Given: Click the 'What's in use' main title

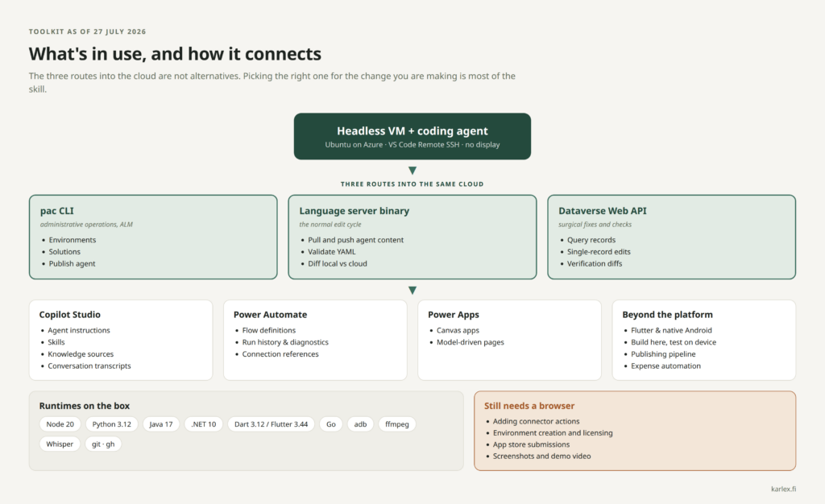Looking at the screenshot, I should (175, 54).
